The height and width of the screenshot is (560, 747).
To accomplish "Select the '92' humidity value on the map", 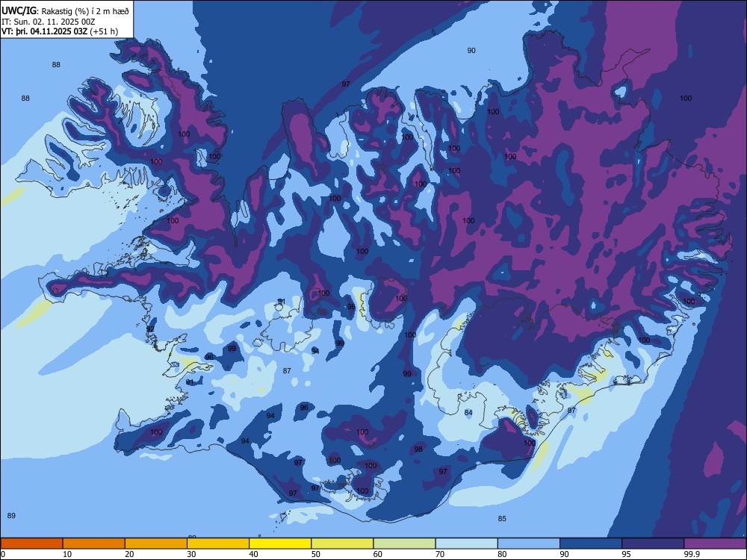I will tap(150, 329).
